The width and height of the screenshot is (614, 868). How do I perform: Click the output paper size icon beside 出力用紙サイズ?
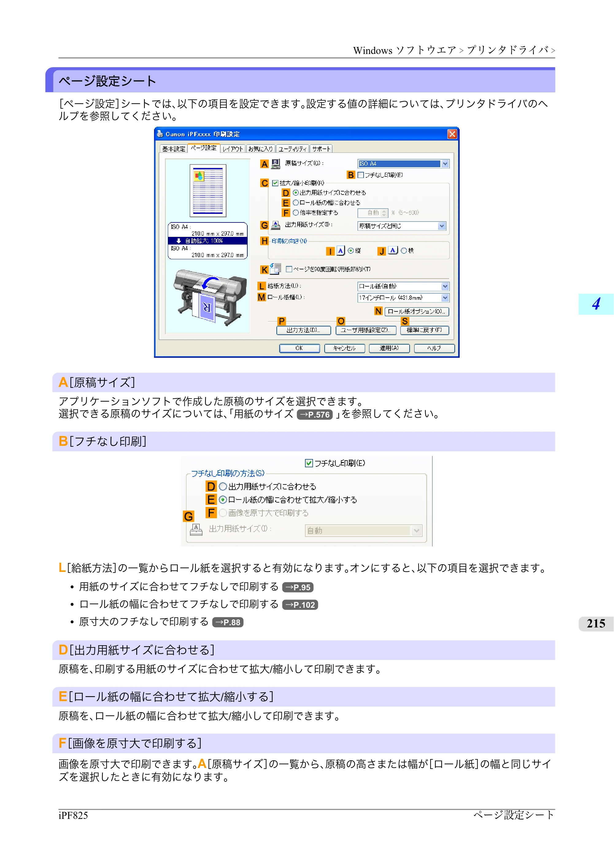(276, 225)
